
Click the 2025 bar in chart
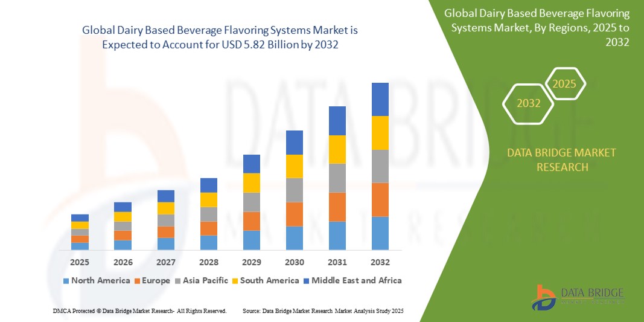(x=80, y=232)
